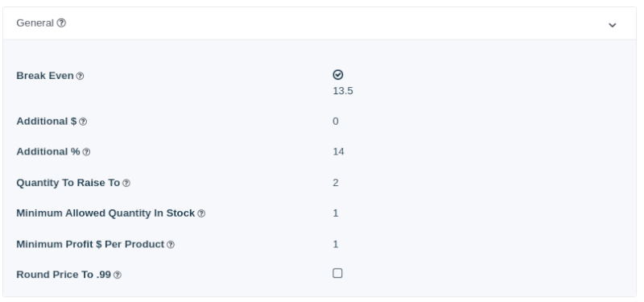644x302 pixels.
Task: Show Quantity To Raise To help icon
Action: point(126,184)
